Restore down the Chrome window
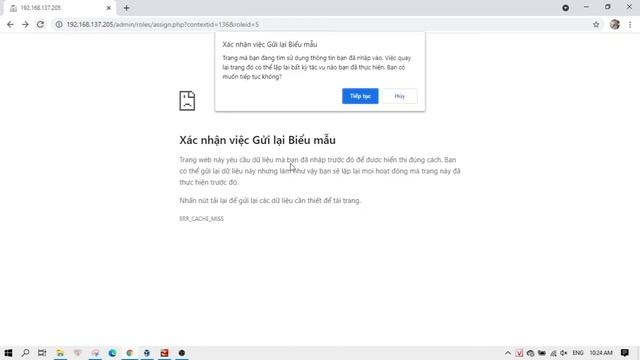640x360 pixels. click(x=608, y=7)
